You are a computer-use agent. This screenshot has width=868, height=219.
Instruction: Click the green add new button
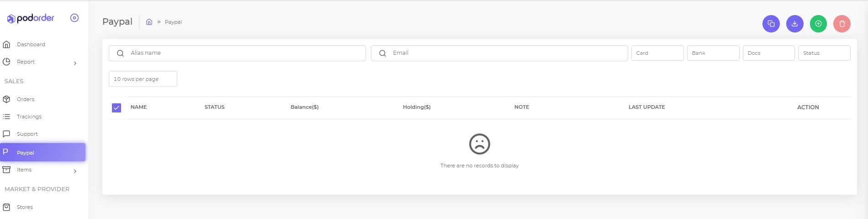click(x=819, y=24)
